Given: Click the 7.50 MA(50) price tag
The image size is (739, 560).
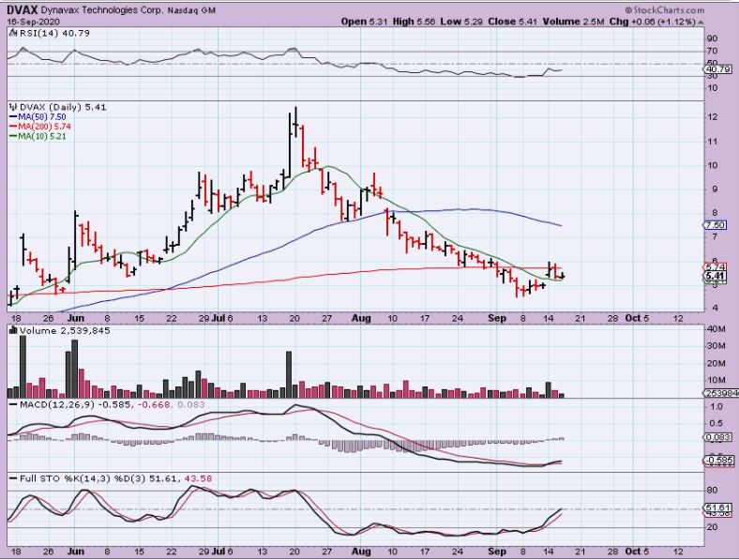Looking at the screenshot, I should tap(715, 225).
